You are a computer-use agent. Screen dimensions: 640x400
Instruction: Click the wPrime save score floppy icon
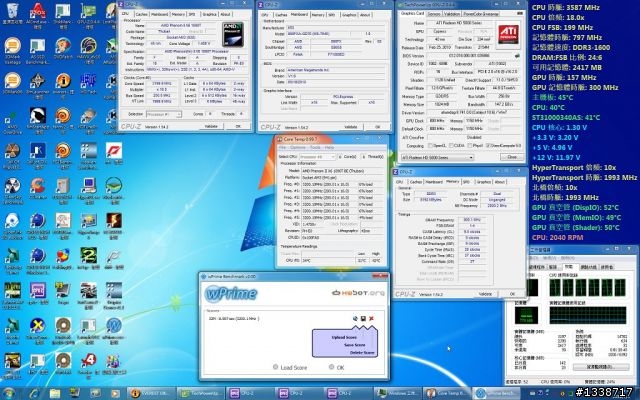point(363,318)
